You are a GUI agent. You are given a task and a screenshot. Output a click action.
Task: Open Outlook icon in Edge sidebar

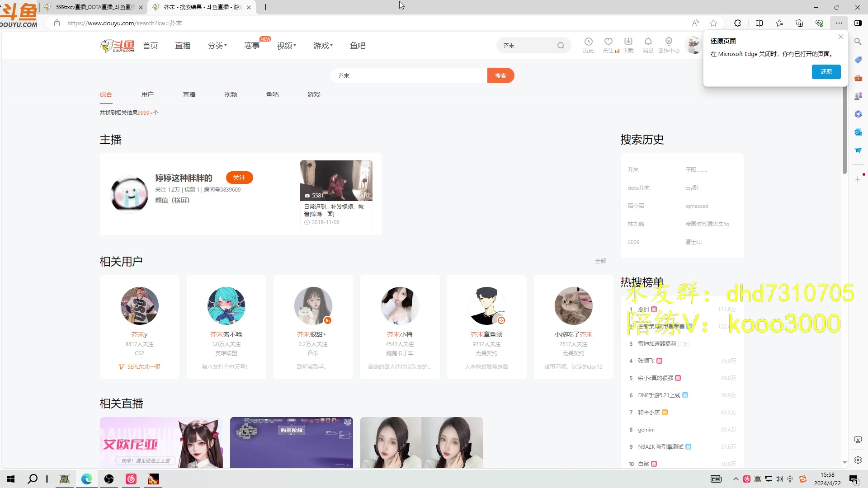[x=858, y=132]
